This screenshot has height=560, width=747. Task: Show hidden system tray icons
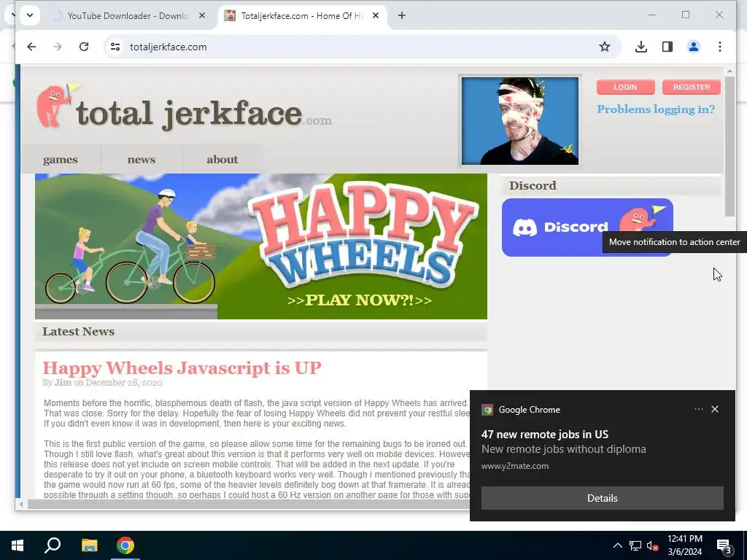tap(617, 545)
